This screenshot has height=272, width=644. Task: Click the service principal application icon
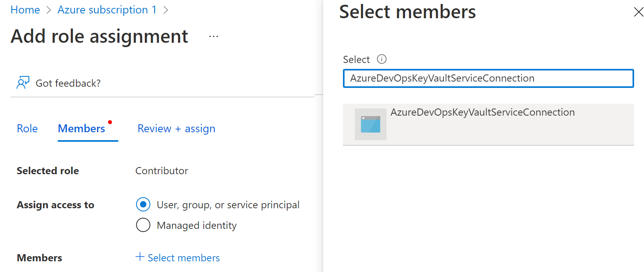pyautogui.click(x=371, y=124)
